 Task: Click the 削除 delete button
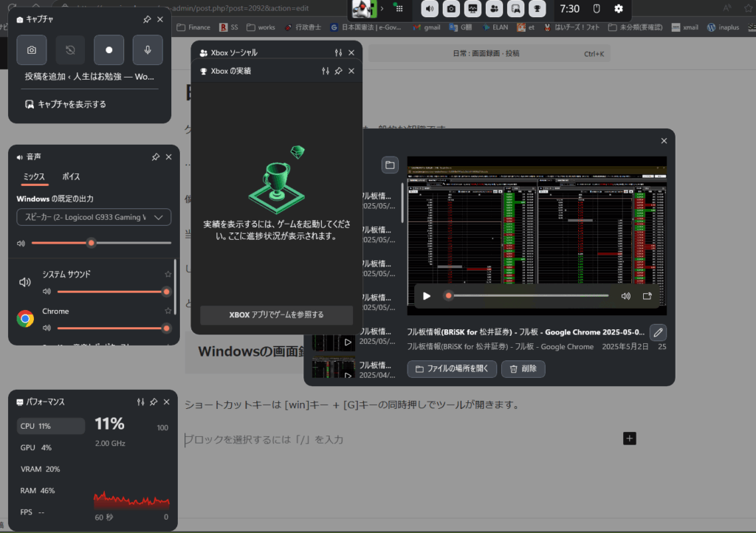coord(523,368)
